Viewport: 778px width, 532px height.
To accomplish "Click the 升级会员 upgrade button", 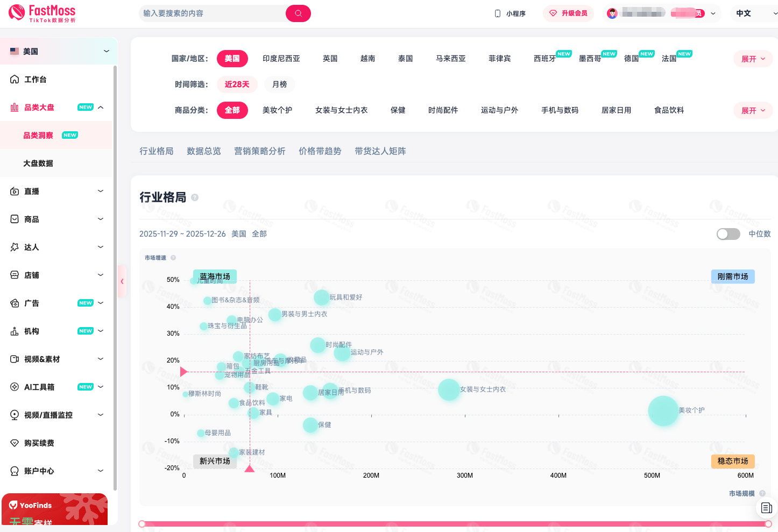I will (x=568, y=13).
